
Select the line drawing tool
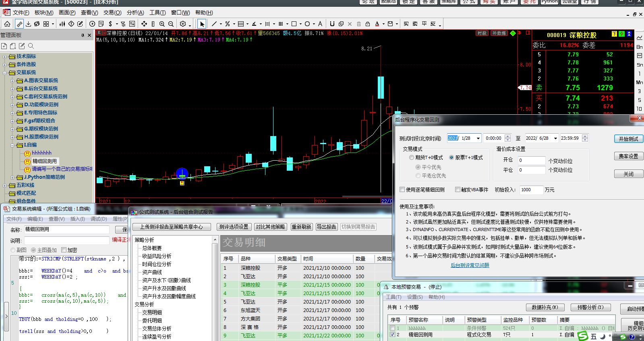[214, 24]
